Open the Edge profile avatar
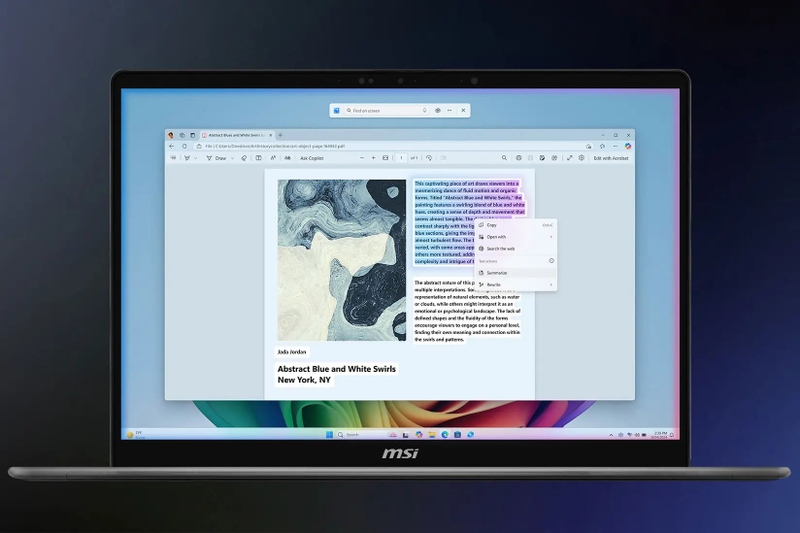This screenshot has height=533, width=800. (x=171, y=135)
